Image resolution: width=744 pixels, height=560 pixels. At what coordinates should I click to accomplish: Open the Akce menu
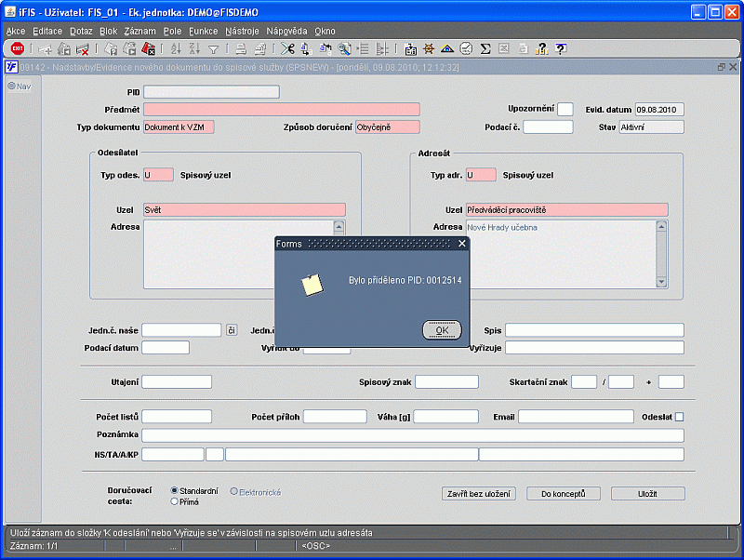(x=16, y=32)
